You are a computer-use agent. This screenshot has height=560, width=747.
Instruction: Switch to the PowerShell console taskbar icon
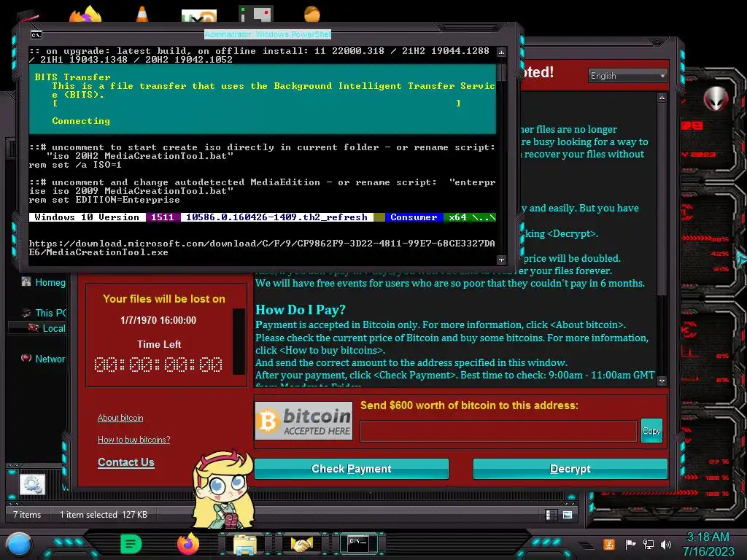pos(358,543)
